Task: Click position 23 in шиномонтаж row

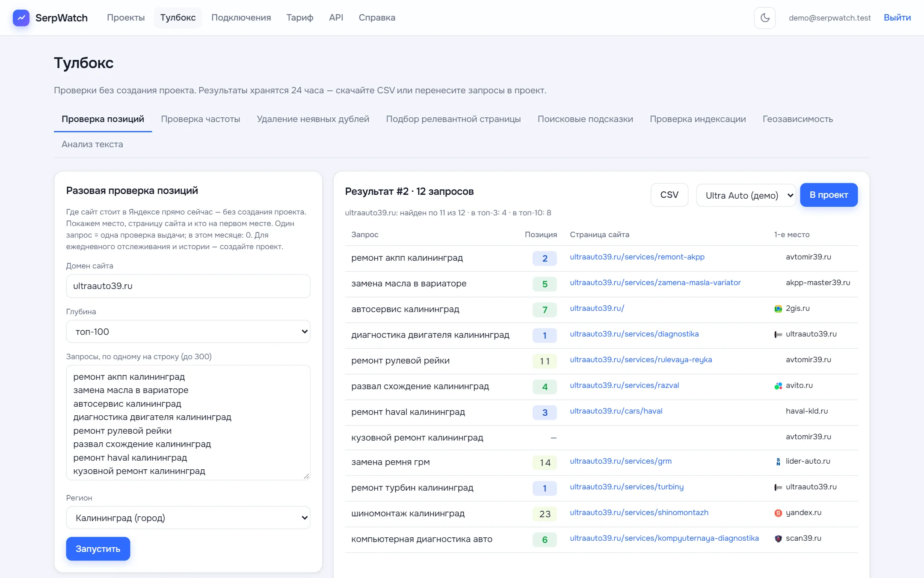Action: pos(545,514)
